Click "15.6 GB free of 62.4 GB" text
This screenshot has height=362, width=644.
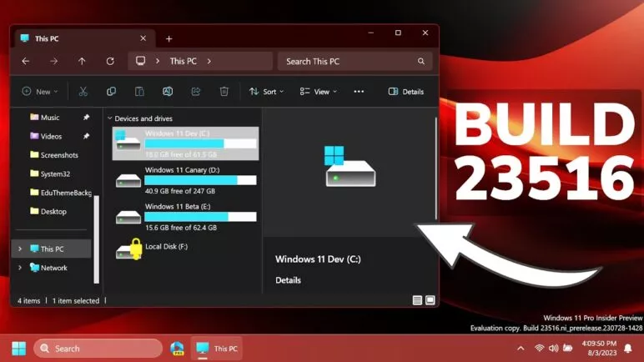pos(181,228)
